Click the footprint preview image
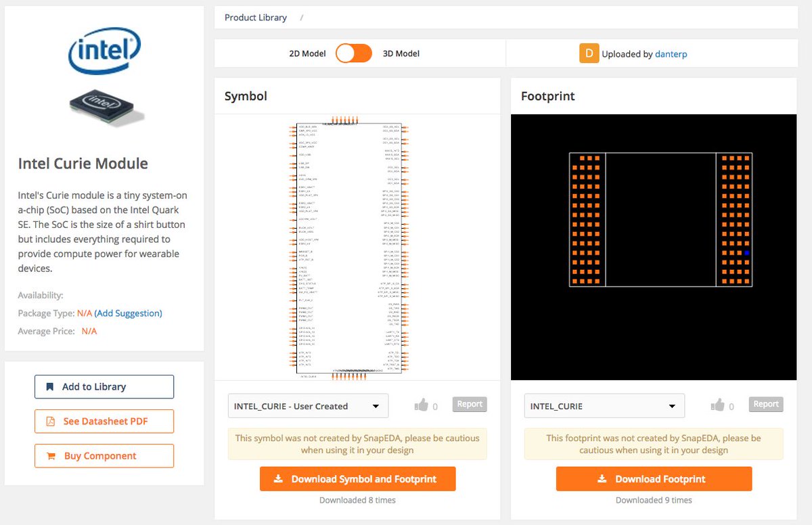Image resolution: width=812 pixels, height=525 pixels. [654, 247]
